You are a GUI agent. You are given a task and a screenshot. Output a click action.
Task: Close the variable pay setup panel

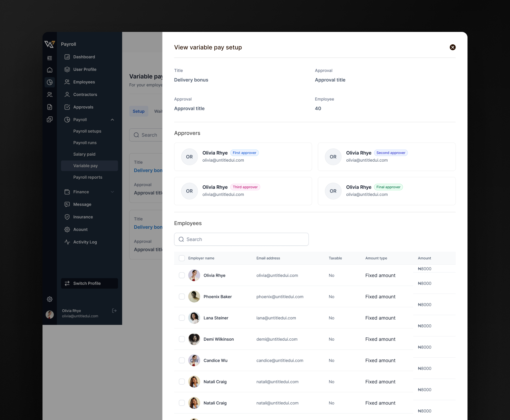pos(453,47)
